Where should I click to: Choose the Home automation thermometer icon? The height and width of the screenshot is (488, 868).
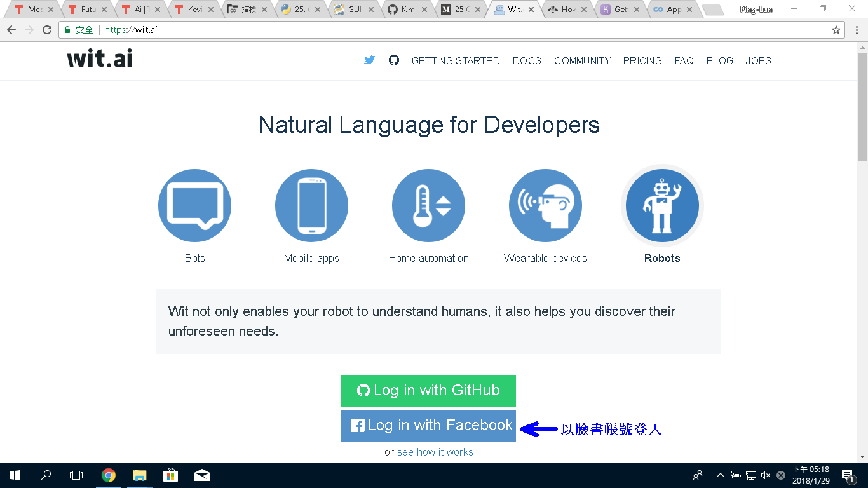(428, 206)
